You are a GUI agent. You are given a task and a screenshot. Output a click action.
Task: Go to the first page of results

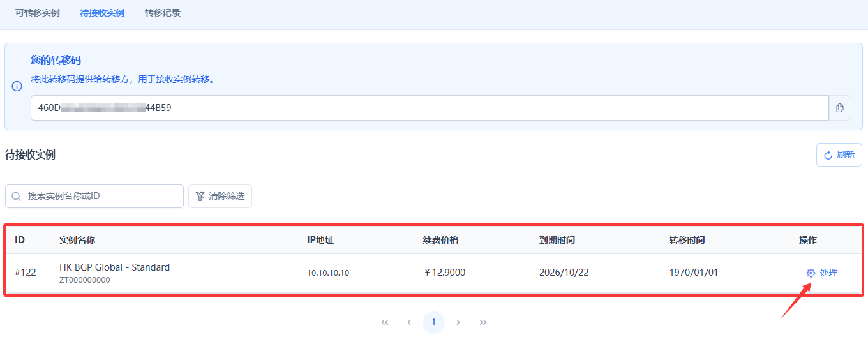pyautogui.click(x=385, y=322)
